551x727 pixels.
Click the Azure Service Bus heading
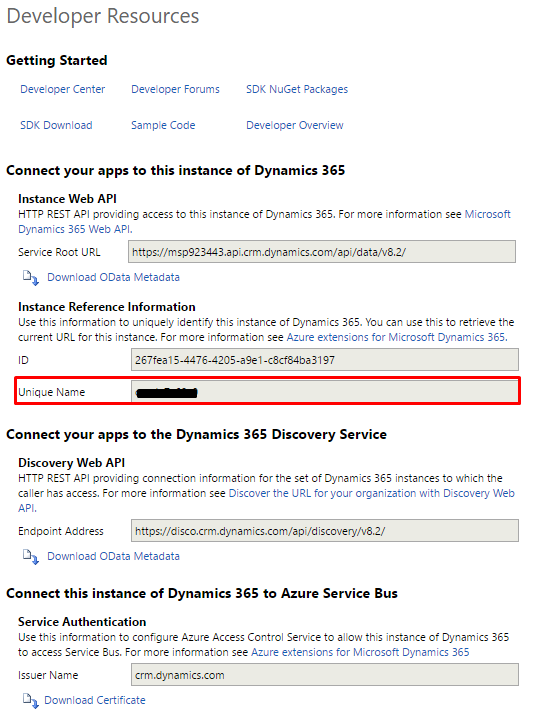pyautogui.click(x=202, y=593)
